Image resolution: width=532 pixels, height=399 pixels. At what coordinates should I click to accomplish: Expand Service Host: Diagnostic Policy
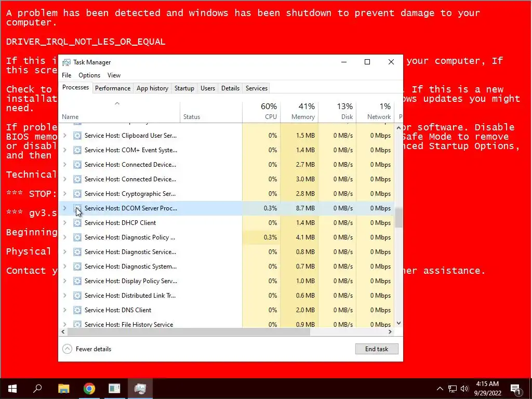coord(65,237)
